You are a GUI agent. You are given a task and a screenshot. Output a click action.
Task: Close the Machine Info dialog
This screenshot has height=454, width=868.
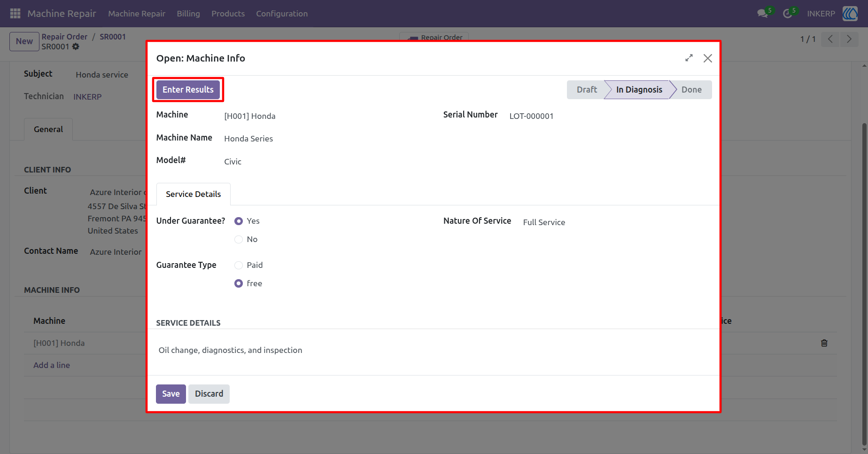tap(708, 58)
